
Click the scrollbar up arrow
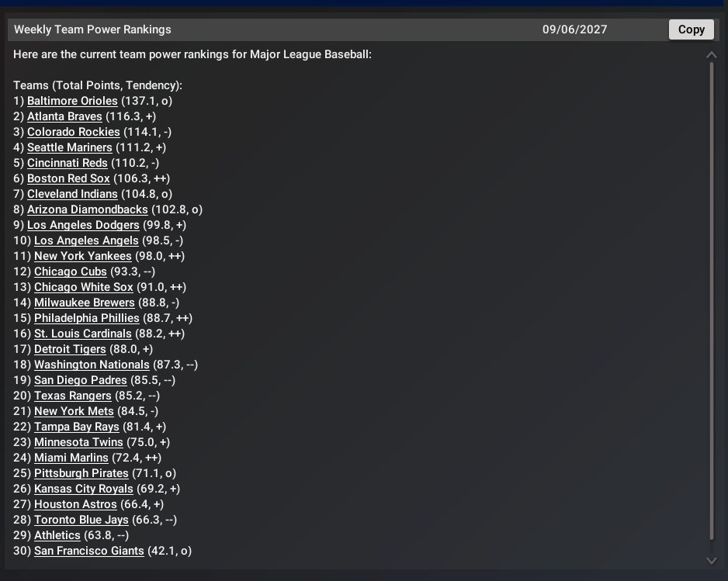point(711,55)
